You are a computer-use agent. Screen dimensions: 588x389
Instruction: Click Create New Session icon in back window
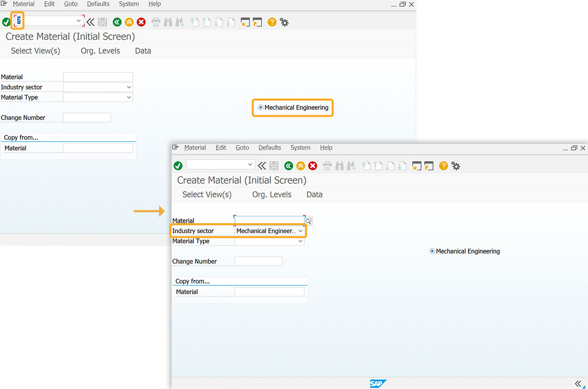pos(245,22)
